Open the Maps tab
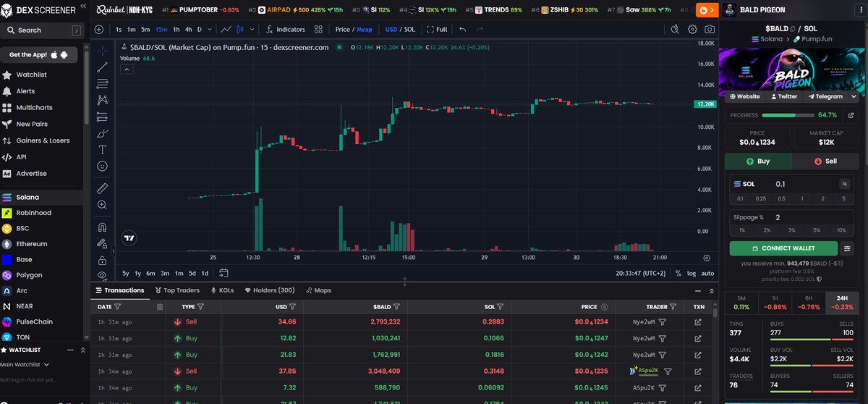868x404 pixels. click(x=318, y=290)
